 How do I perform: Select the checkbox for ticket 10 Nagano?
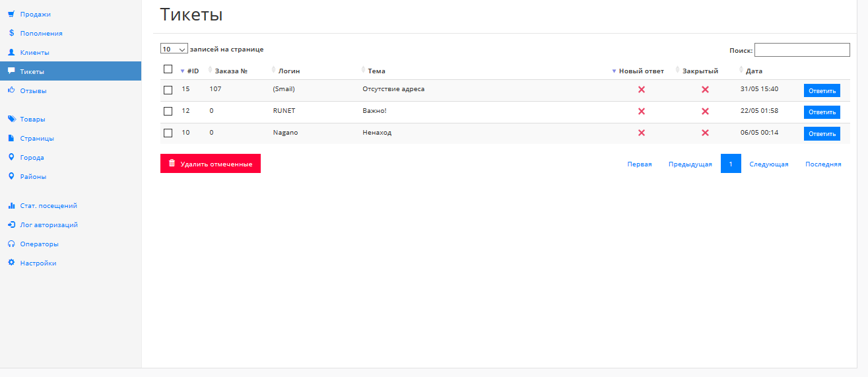[168, 133]
